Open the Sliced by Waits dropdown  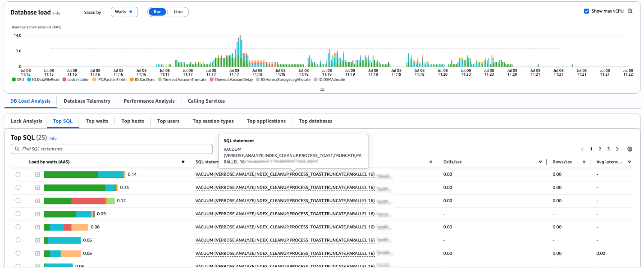[x=124, y=12]
